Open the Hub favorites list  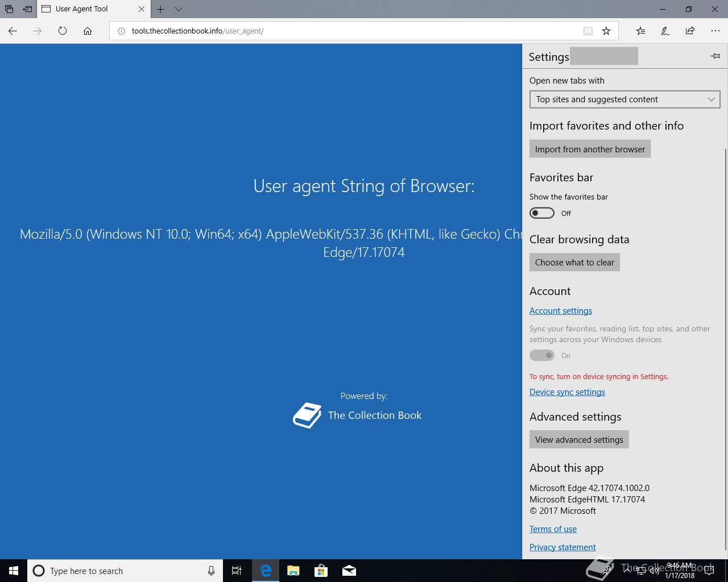(x=640, y=31)
